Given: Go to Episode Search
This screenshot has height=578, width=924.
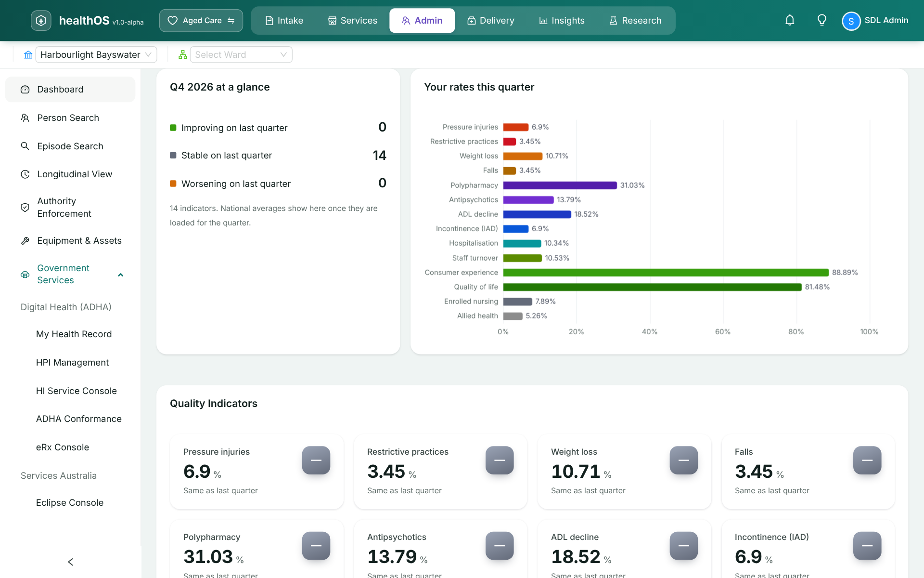Looking at the screenshot, I should [70, 146].
